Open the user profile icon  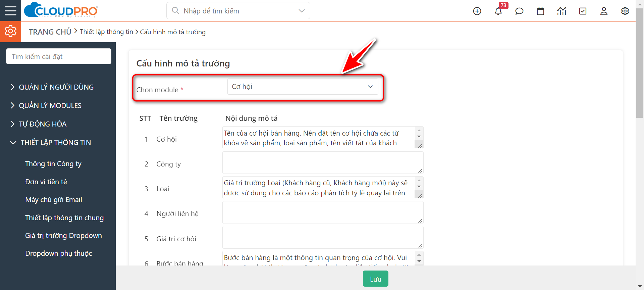604,11
